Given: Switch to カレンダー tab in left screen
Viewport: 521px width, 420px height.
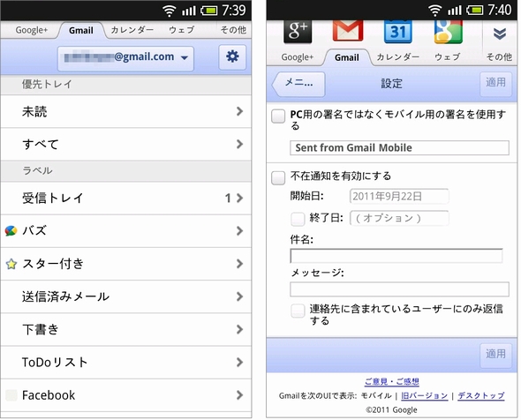Looking at the screenshot, I should click(132, 30).
